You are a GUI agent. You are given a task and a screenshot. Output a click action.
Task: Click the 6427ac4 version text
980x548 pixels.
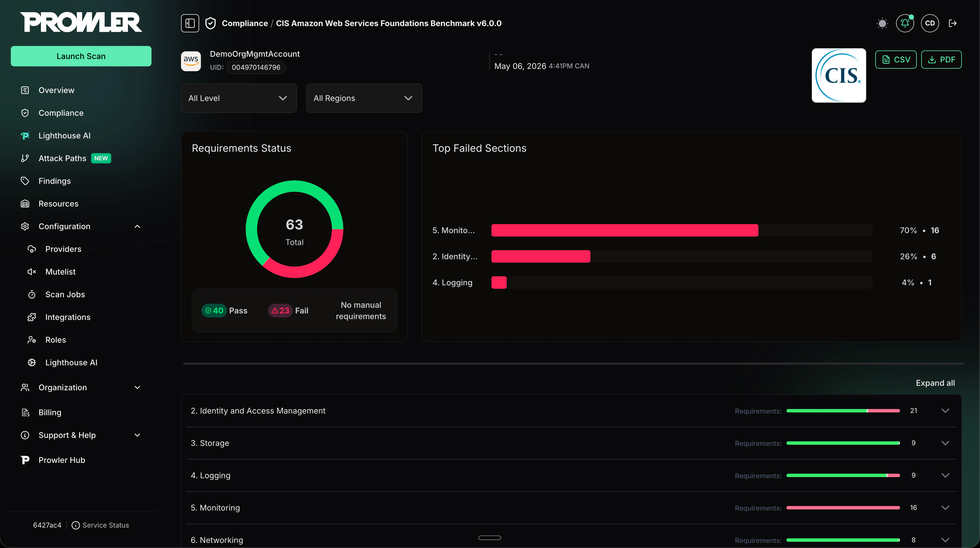pos(47,525)
